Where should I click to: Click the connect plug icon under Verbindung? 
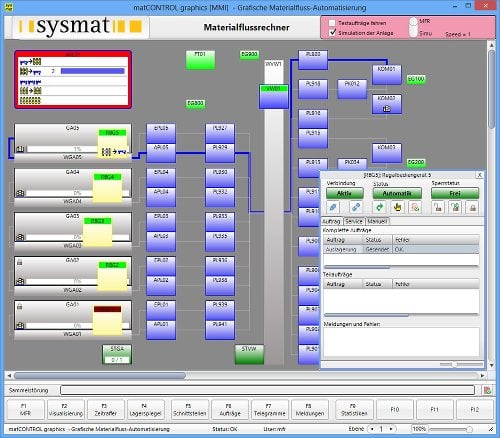(x=333, y=207)
